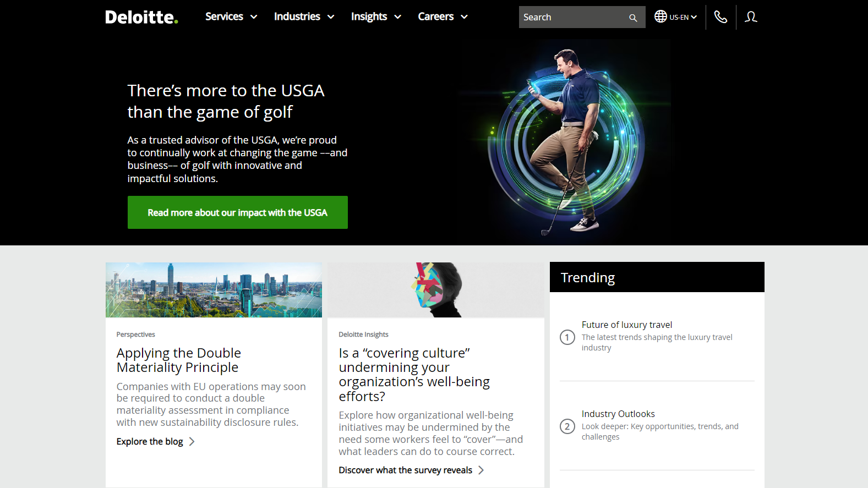Expand the Insights menu chevron

point(398,17)
